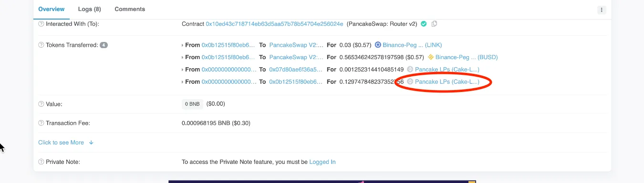Click the LINK token logo icon

point(378,45)
